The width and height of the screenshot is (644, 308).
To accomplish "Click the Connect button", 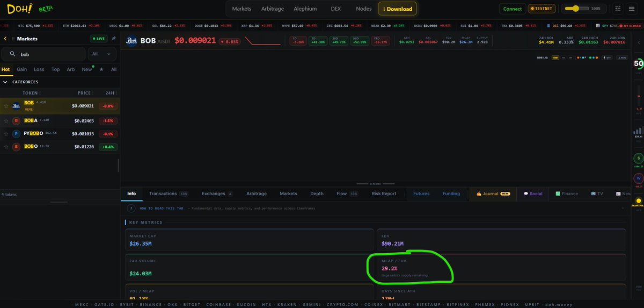I will [x=512, y=9].
